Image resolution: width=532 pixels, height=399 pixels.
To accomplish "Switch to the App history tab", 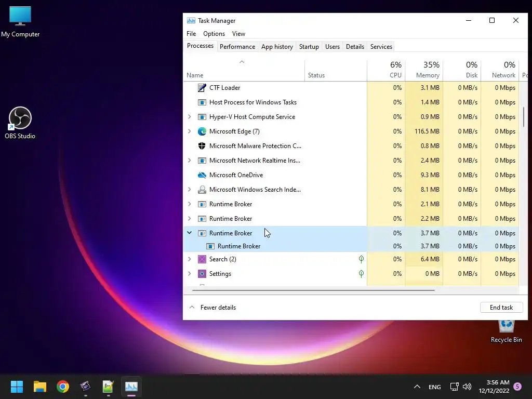I will 277,46.
